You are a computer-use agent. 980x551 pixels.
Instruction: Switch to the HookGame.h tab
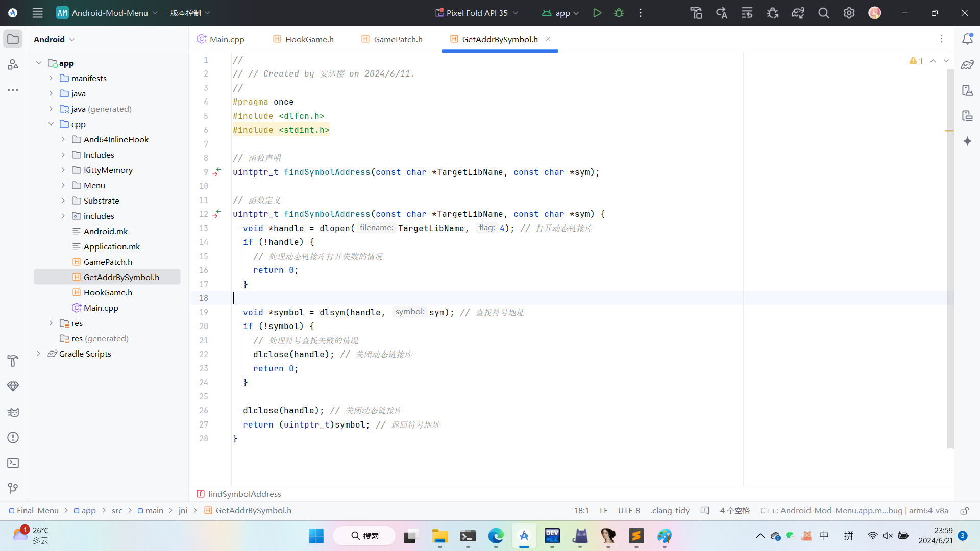click(304, 39)
